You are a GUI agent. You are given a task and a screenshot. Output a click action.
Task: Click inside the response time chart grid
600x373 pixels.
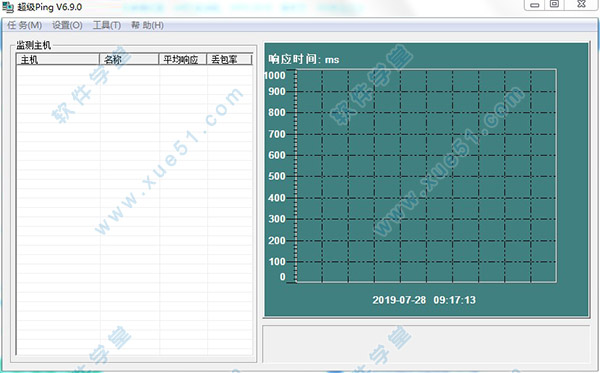click(426, 176)
